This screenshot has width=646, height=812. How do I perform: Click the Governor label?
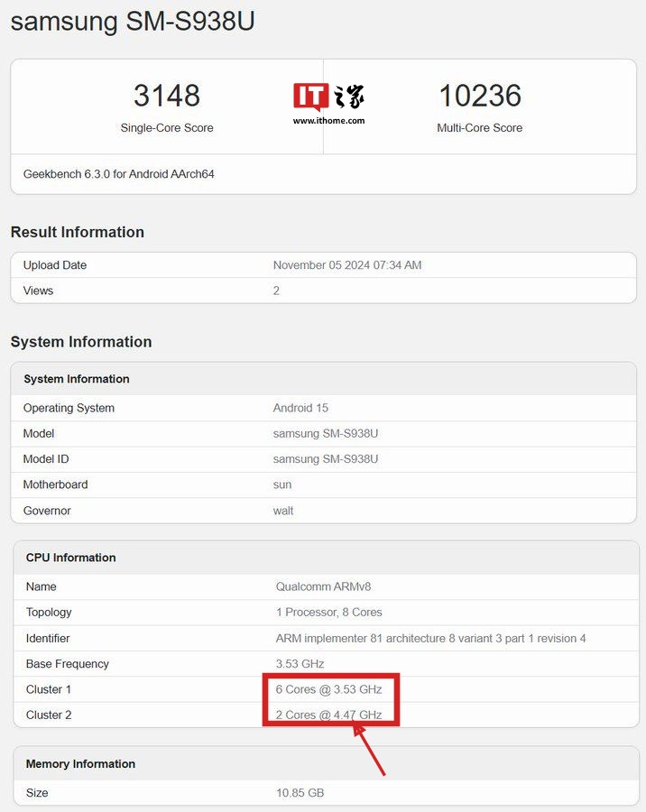click(47, 511)
